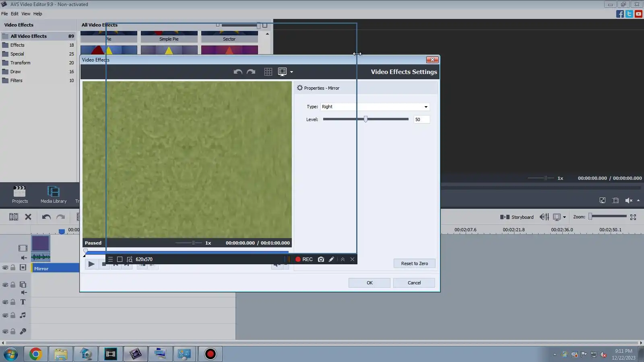Viewport: 644px width, 362px height.
Task: Choose the full-screen capture square in recorder bar
Action: 120,259
